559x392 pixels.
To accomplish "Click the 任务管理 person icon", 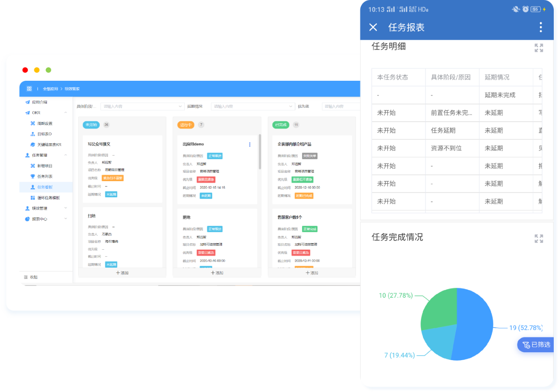I will tap(28, 155).
